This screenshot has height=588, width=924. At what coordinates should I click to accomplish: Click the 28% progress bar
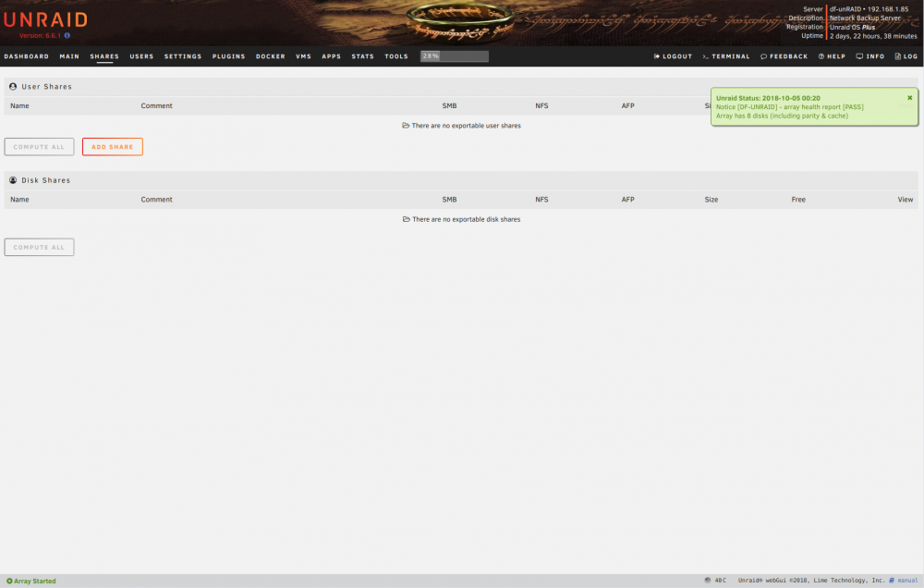[455, 56]
